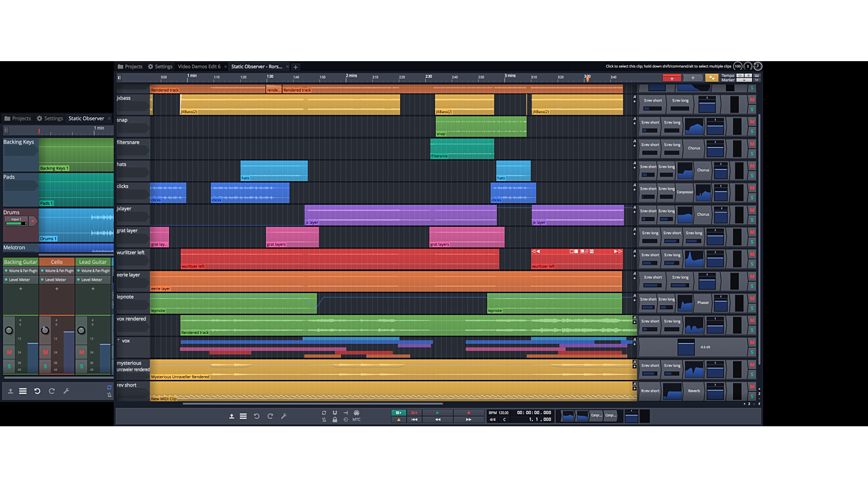868x488 pixels.
Task: Toggle the snapping magnet icon
Action: click(x=335, y=412)
